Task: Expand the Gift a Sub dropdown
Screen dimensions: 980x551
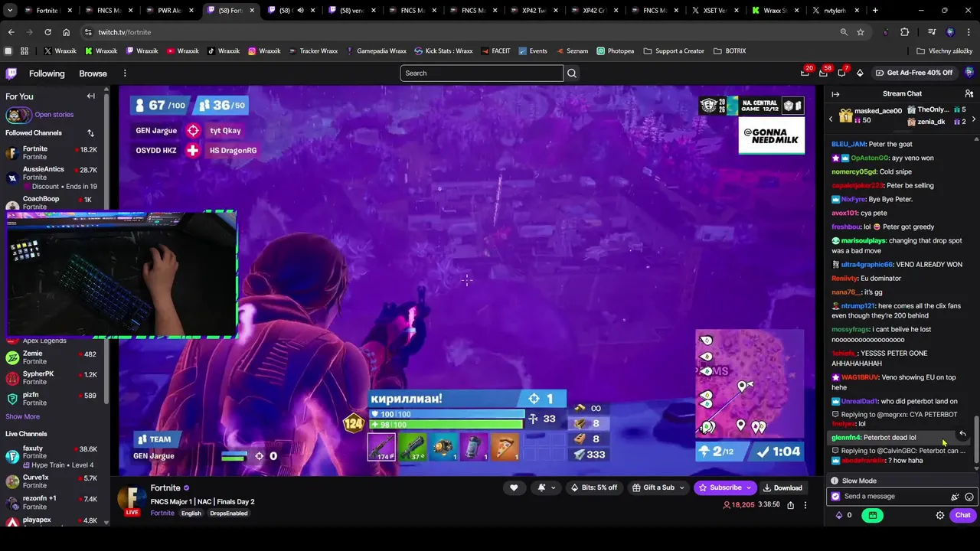Action: tap(681, 487)
